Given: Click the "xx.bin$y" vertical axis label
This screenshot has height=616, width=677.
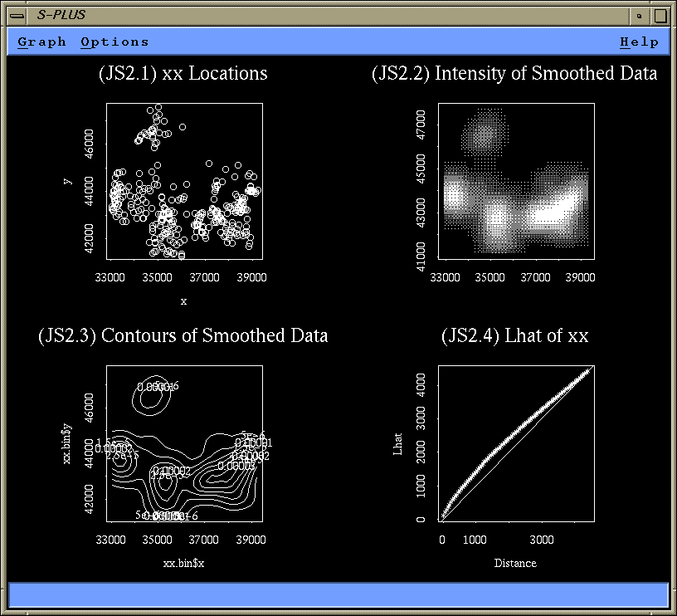Looking at the screenshot, I should (68, 443).
